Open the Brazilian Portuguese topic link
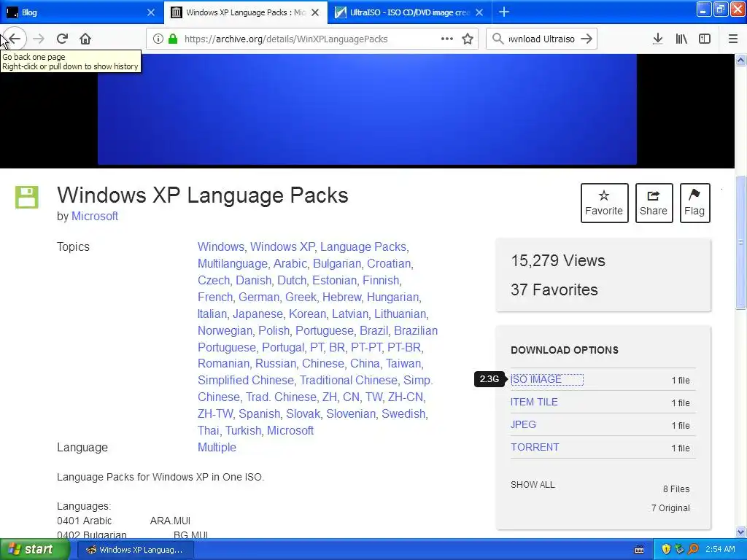The width and height of the screenshot is (747, 560). [318, 339]
